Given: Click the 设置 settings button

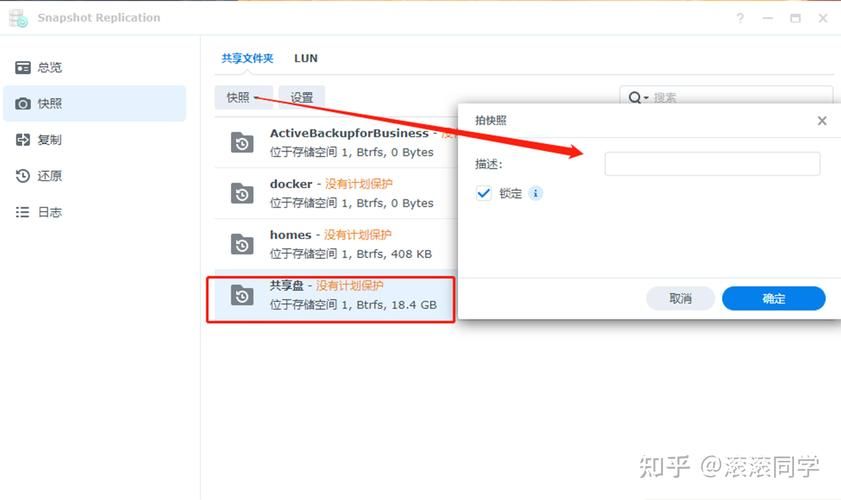Looking at the screenshot, I should point(301,97).
